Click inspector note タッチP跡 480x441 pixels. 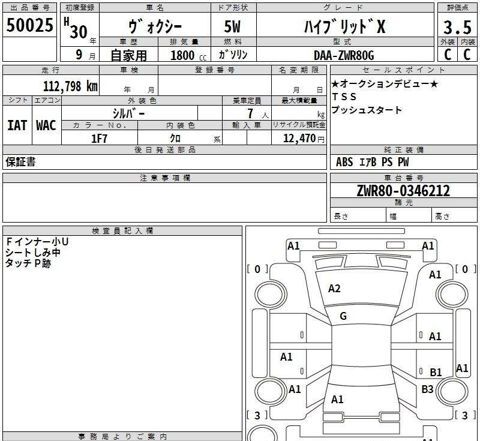point(28,263)
